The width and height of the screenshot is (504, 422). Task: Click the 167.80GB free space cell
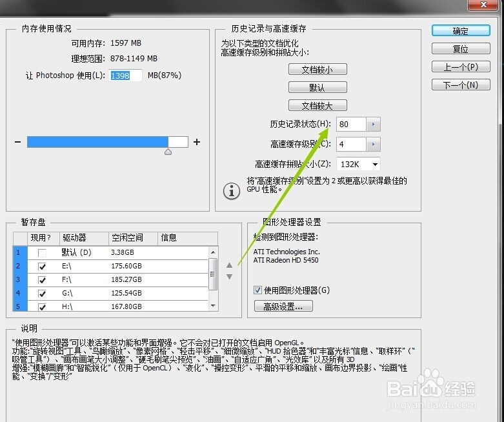tap(126, 306)
